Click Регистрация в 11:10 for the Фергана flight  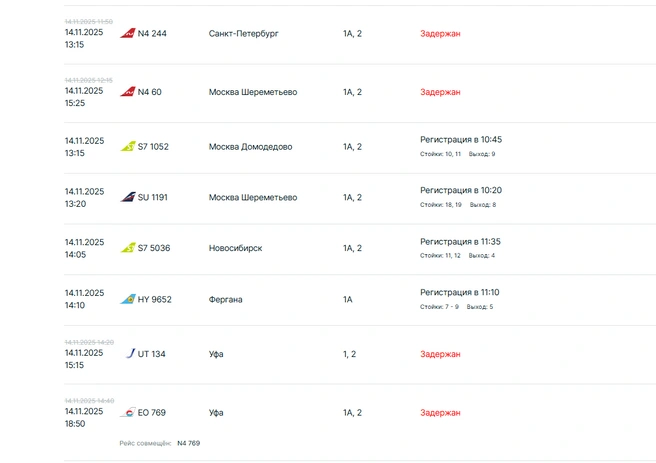click(x=460, y=292)
